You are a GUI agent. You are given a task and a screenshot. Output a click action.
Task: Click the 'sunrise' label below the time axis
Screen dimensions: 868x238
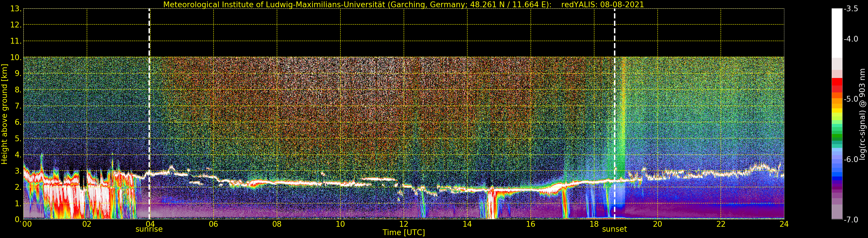click(x=149, y=229)
